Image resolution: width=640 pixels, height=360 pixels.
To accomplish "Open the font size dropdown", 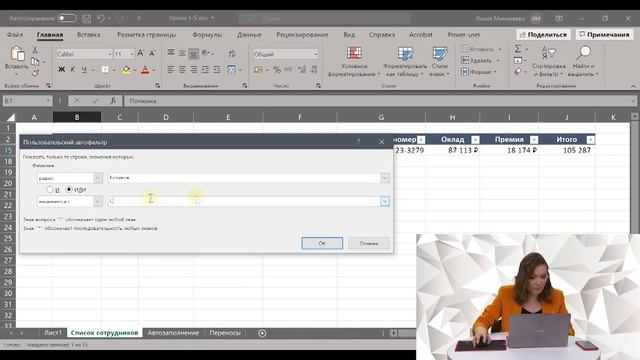I will click(131, 54).
